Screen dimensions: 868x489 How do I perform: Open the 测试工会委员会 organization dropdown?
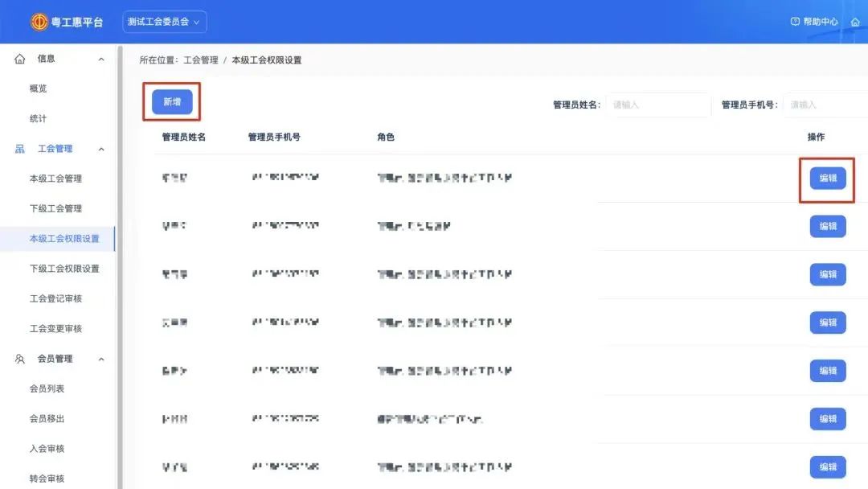[165, 22]
